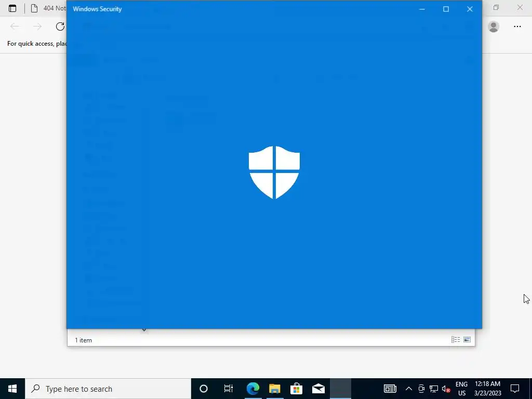Image resolution: width=532 pixels, height=399 pixels.
Task: Select the 404 Not Found tab
Action: [x=47, y=8]
